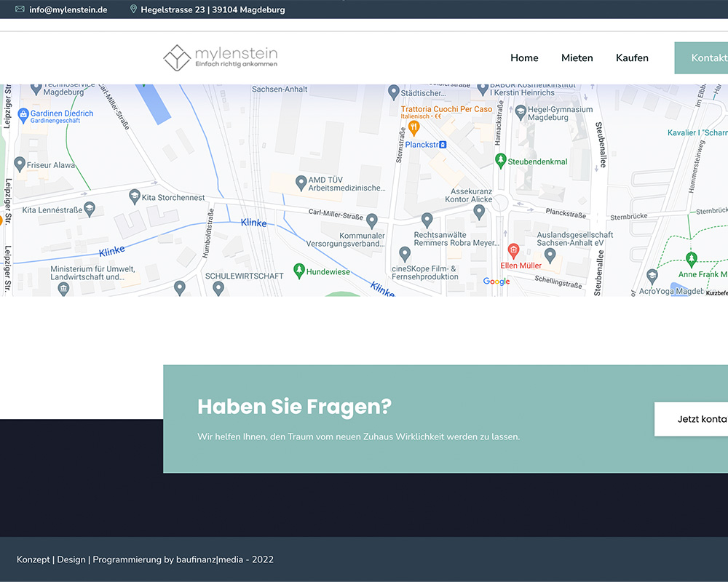Select the SCHULEWIRTSCHAFT map pin
The height and width of the screenshot is (582, 728).
click(218, 288)
